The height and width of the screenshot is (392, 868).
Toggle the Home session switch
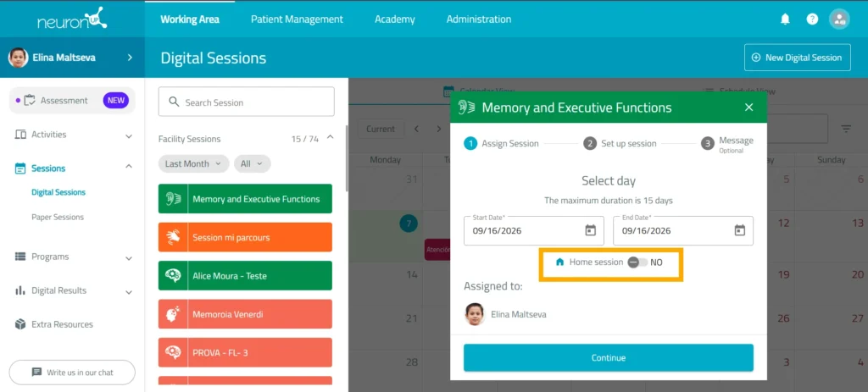pos(637,262)
